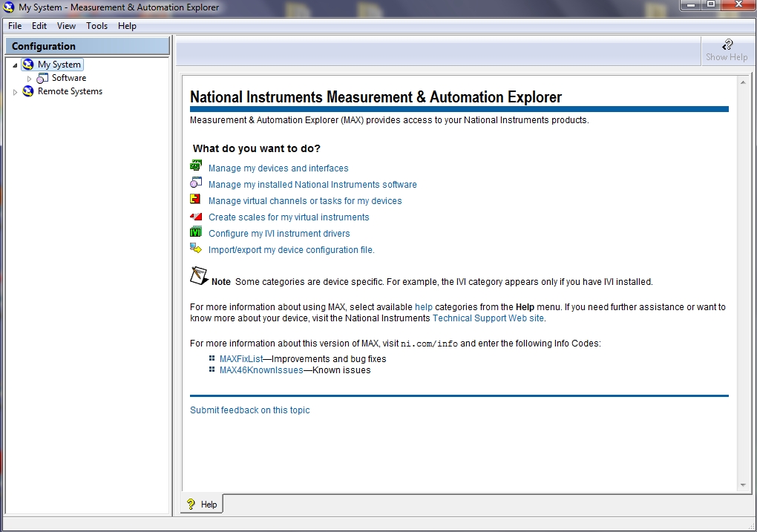The image size is (757, 532).
Task: Click the virtual channels icon
Action: click(x=195, y=198)
